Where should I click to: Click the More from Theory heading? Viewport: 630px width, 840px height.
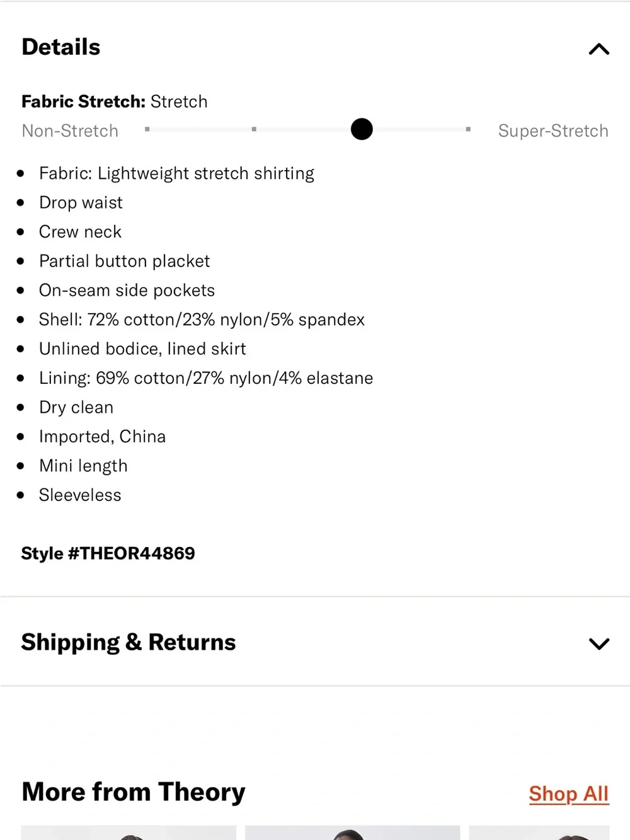pyautogui.click(x=134, y=791)
